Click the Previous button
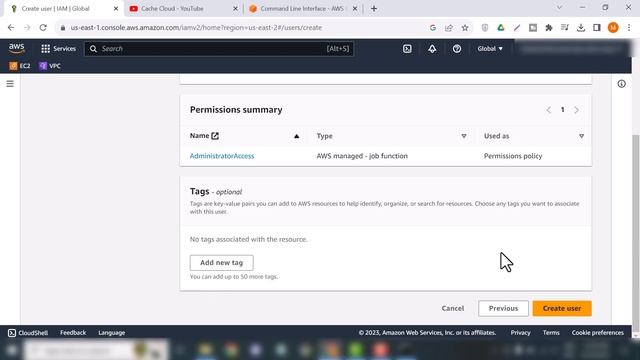The image size is (640, 360). (x=503, y=309)
